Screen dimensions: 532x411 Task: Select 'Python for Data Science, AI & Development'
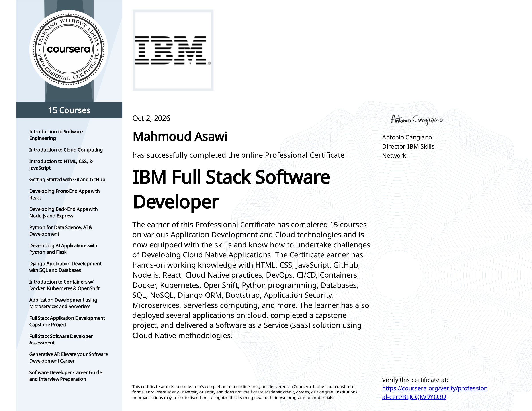(61, 231)
